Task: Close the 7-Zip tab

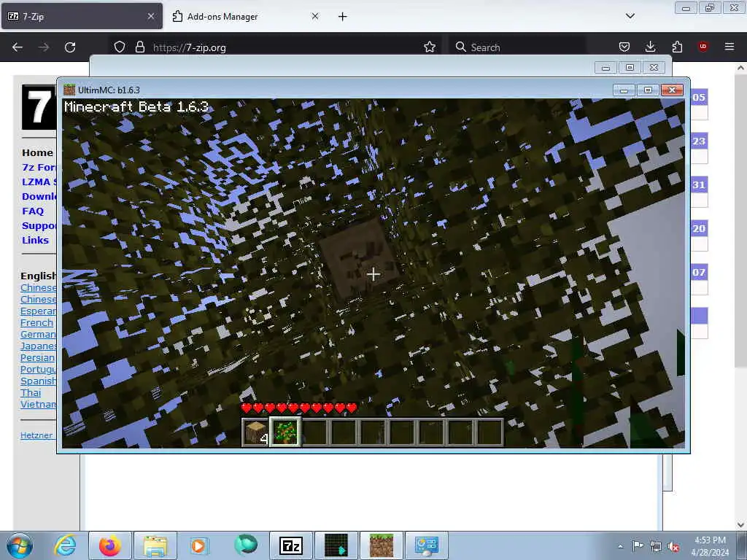Action: pyautogui.click(x=151, y=16)
